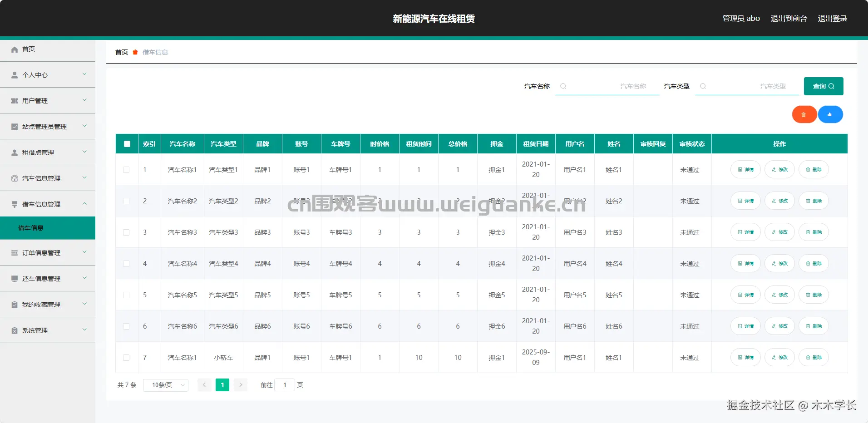Check the checkbox for row 汽车名称4
868x423 pixels.
[x=126, y=264]
